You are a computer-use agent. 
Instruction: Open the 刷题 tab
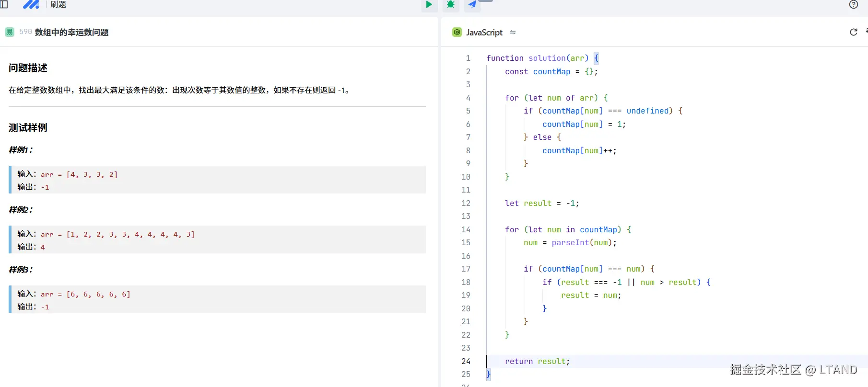pos(58,5)
